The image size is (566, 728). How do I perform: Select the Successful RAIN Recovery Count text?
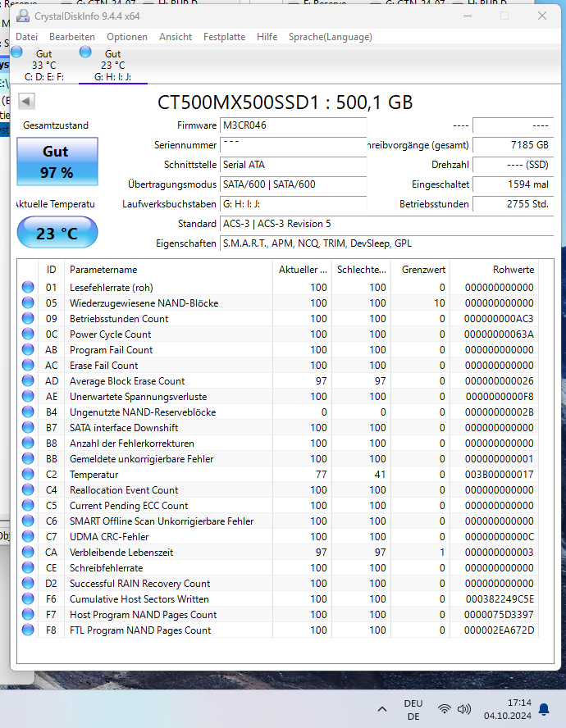coord(140,583)
